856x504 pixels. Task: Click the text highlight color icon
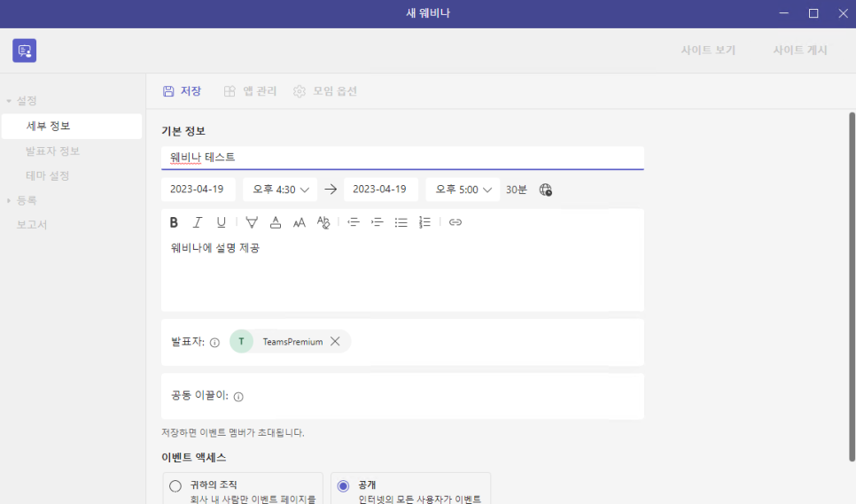(252, 222)
